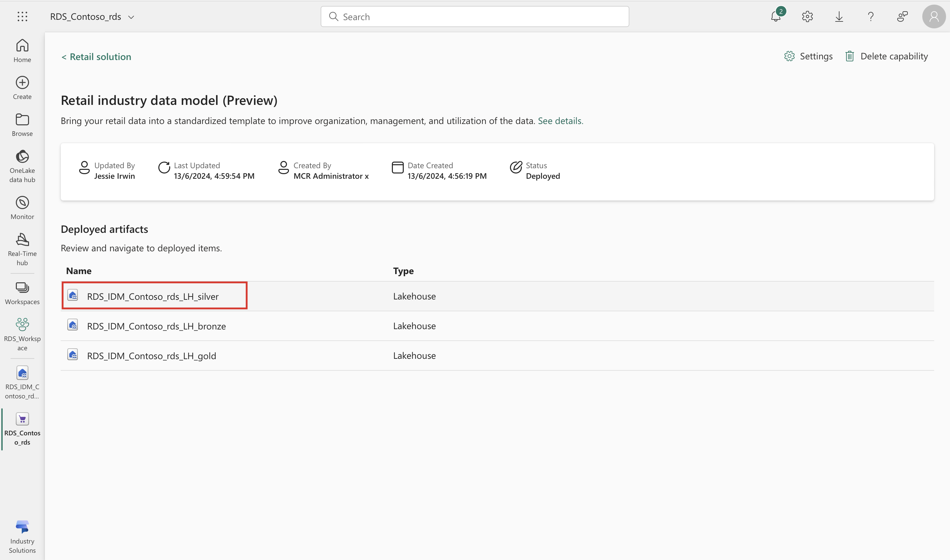Click in the Search box

[x=475, y=16]
